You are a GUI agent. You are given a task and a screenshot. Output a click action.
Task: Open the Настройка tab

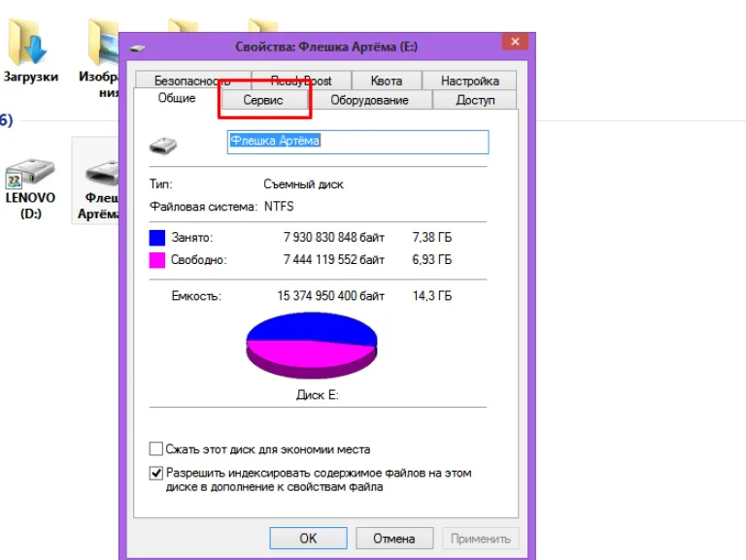click(x=469, y=81)
